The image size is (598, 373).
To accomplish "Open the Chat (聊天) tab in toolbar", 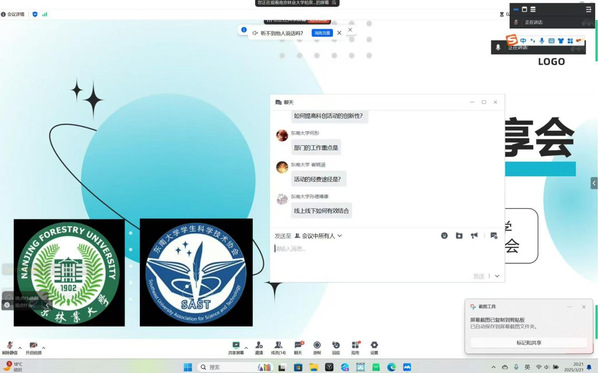I will [x=298, y=347].
